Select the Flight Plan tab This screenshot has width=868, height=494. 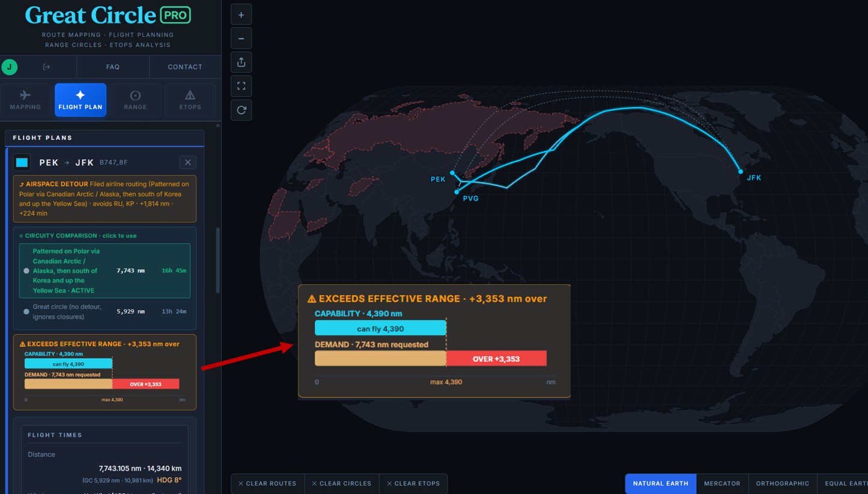(80, 100)
